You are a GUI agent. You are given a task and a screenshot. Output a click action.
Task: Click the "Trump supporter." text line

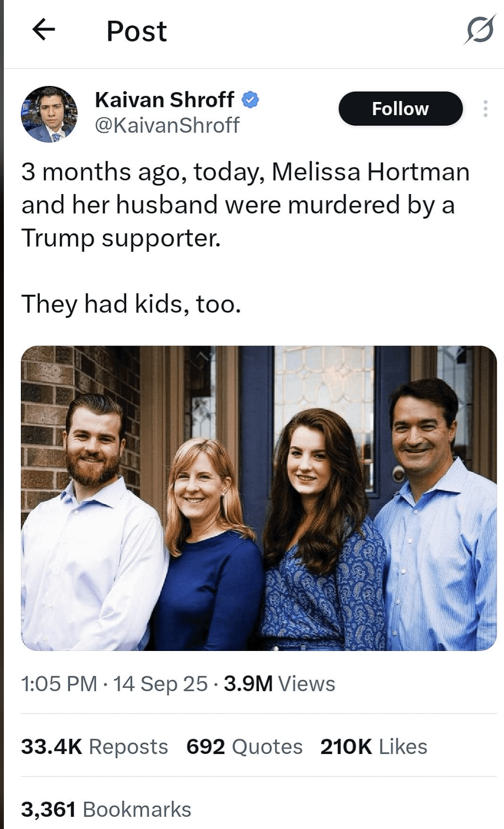[121, 238]
